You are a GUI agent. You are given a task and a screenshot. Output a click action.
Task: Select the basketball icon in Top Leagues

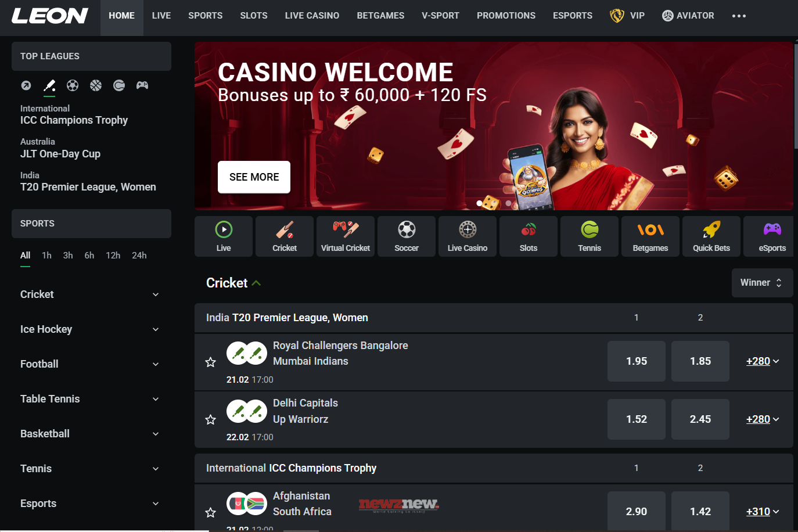pos(96,85)
